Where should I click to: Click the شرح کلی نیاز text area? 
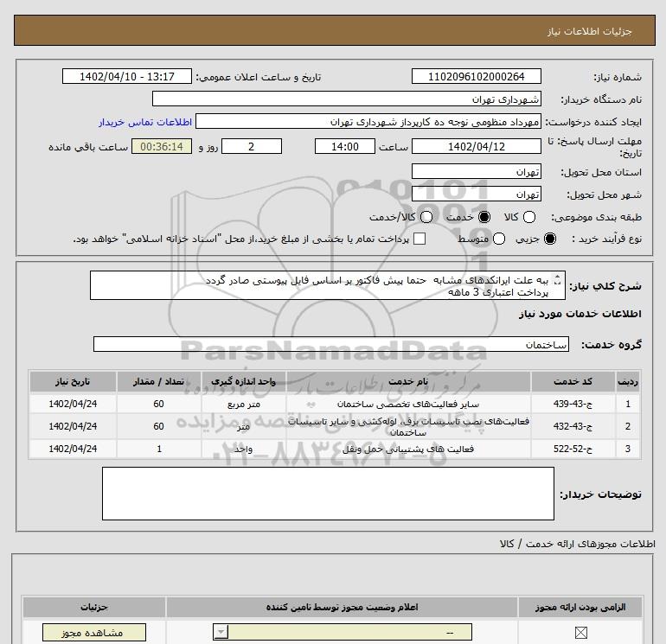tap(328, 285)
